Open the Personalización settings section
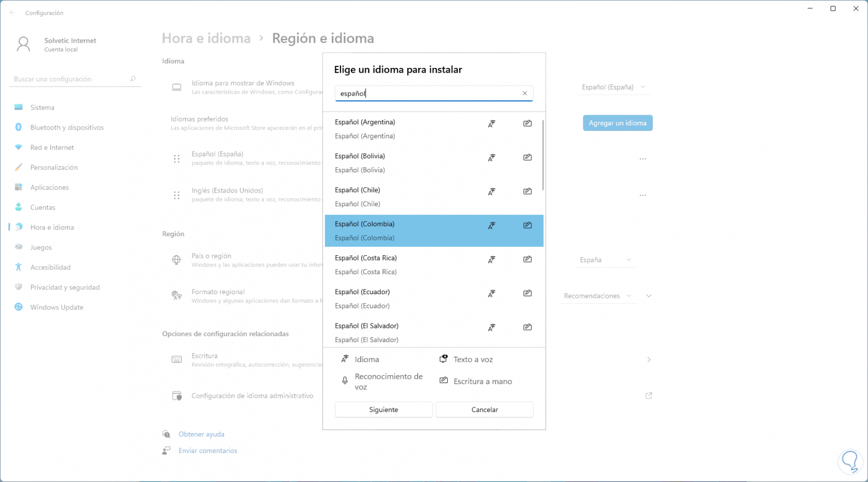 (54, 167)
